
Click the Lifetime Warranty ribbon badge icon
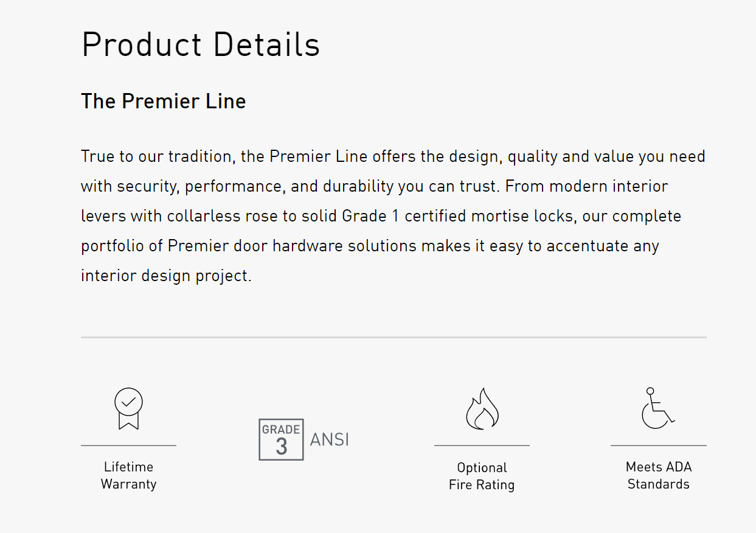(x=128, y=408)
